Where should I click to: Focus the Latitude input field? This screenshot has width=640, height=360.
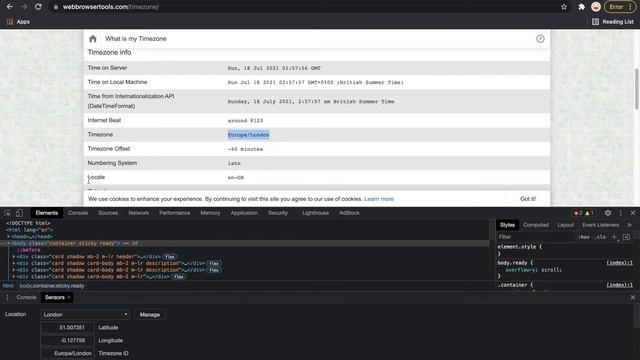click(x=67, y=328)
